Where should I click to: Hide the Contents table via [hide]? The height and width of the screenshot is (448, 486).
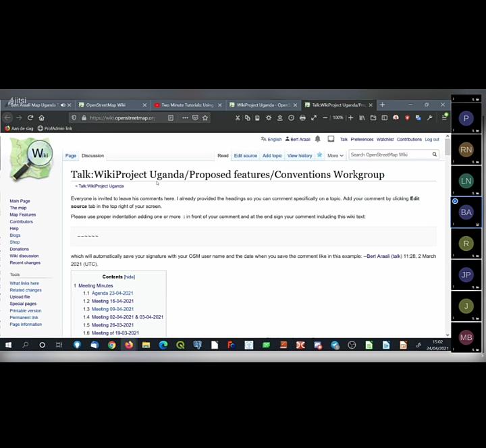[x=129, y=277]
